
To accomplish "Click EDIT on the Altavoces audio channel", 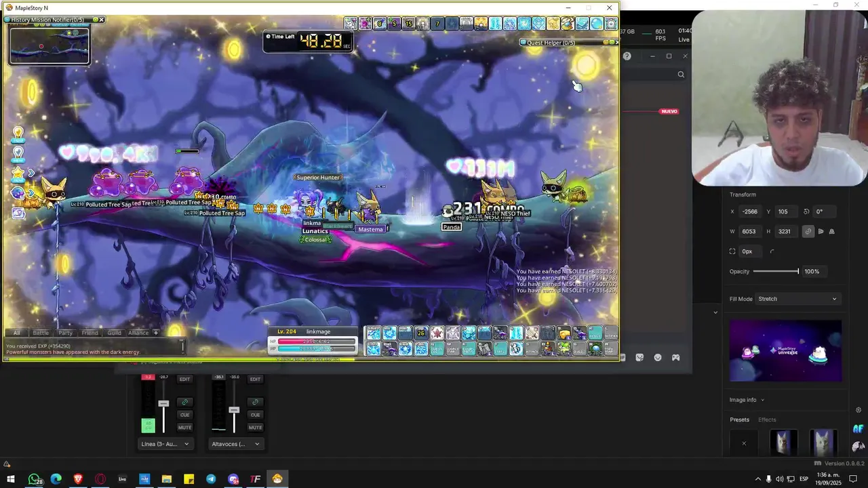I will pos(255,379).
